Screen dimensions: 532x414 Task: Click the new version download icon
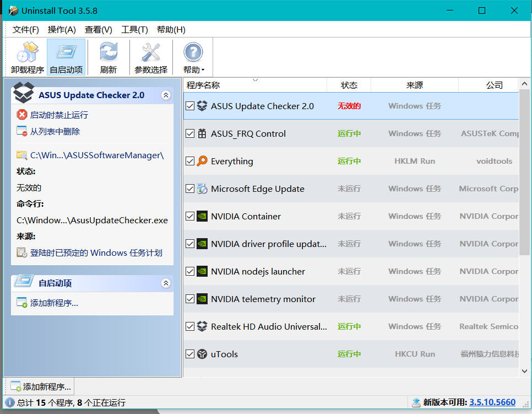tap(416, 402)
